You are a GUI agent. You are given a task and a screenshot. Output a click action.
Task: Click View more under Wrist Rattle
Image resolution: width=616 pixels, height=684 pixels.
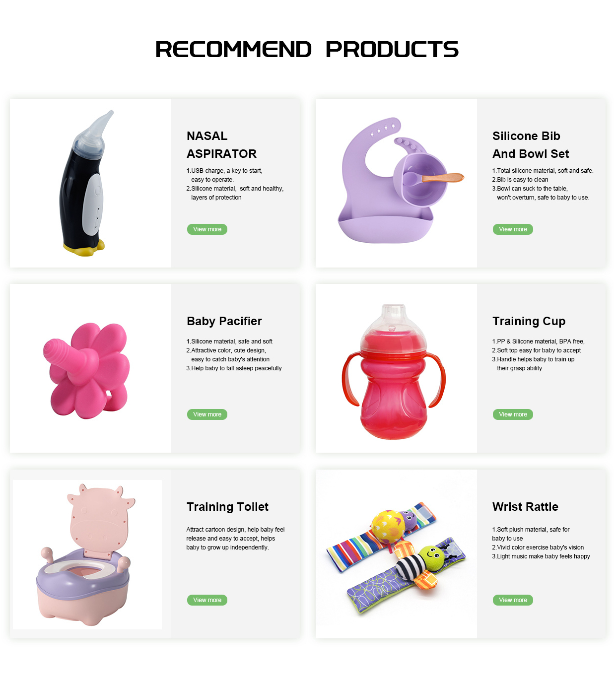tap(513, 600)
